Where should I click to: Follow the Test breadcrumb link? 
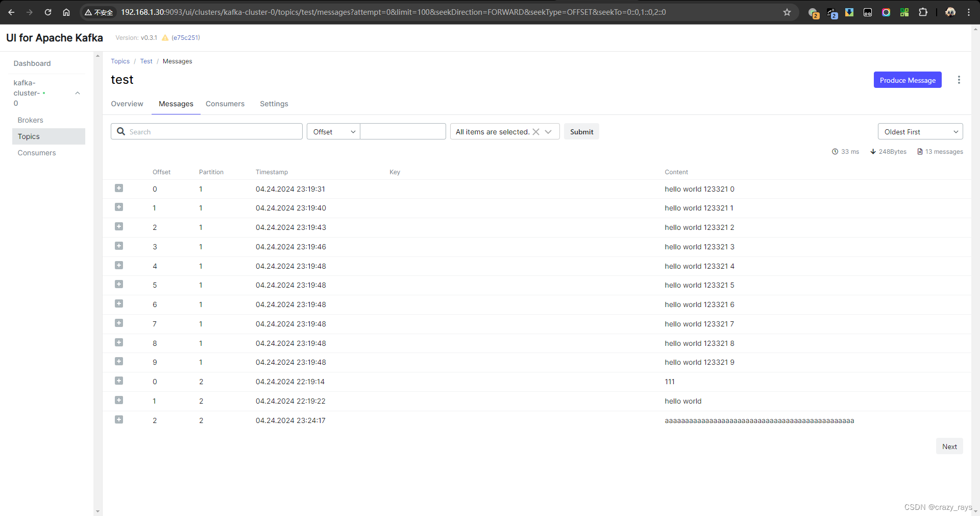[146, 61]
